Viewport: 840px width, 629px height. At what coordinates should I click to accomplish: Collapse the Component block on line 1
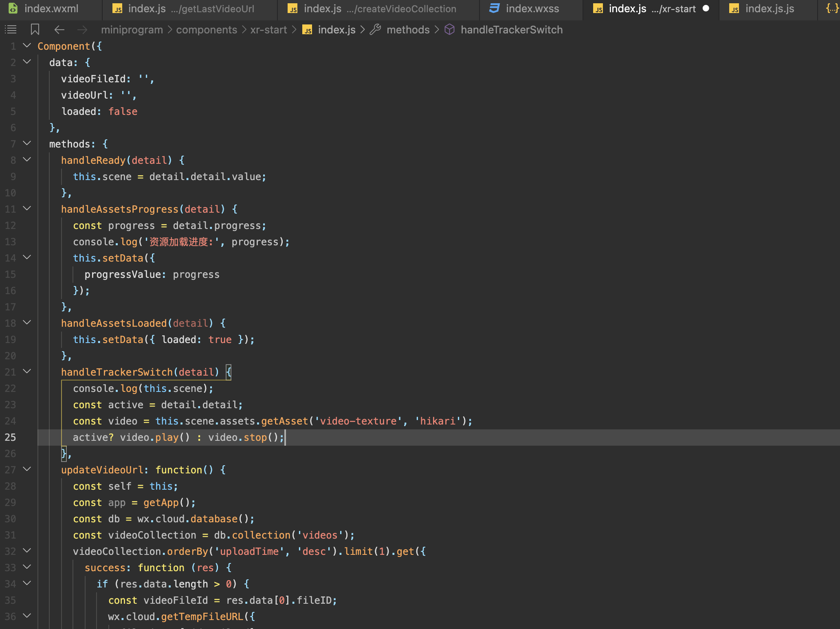tap(27, 46)
